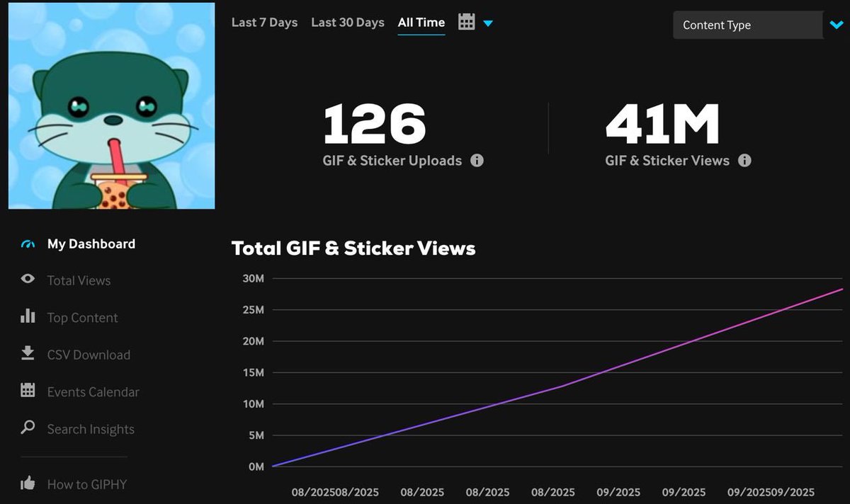Click the Events Calendar icon
The height and width of the screenshot is (504, 850).
tap(27, 391)
